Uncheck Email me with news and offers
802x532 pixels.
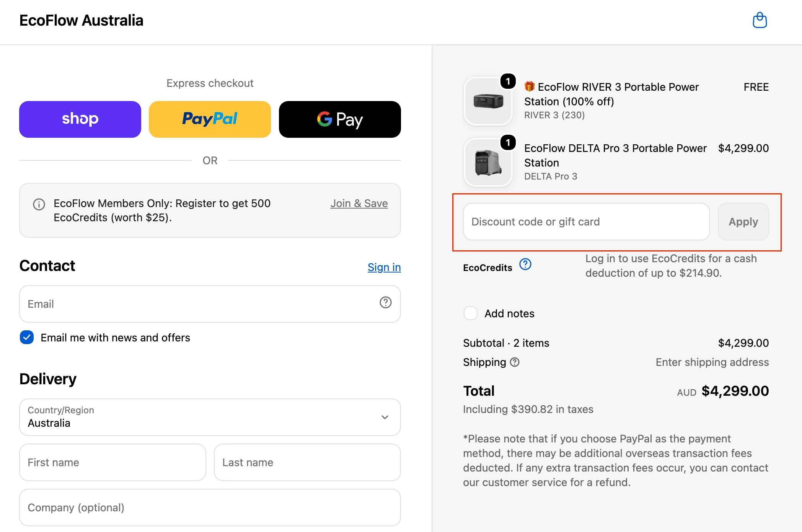coord(27,337)
